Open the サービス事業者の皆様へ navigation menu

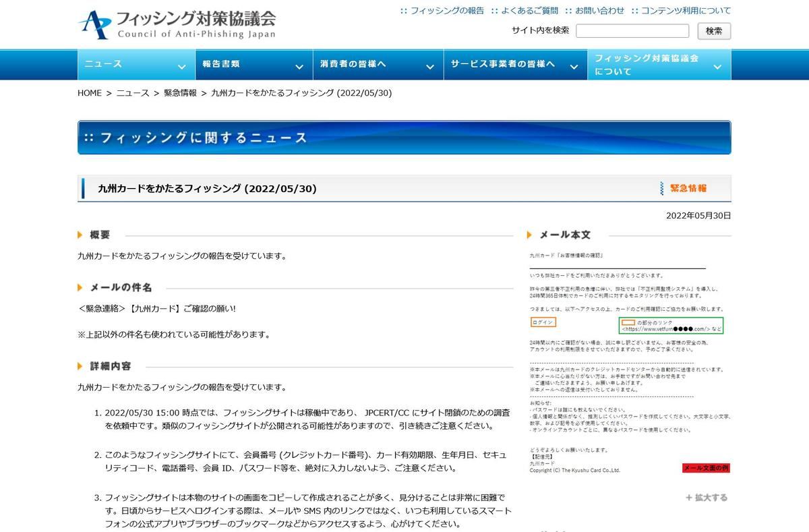(516, 65)
